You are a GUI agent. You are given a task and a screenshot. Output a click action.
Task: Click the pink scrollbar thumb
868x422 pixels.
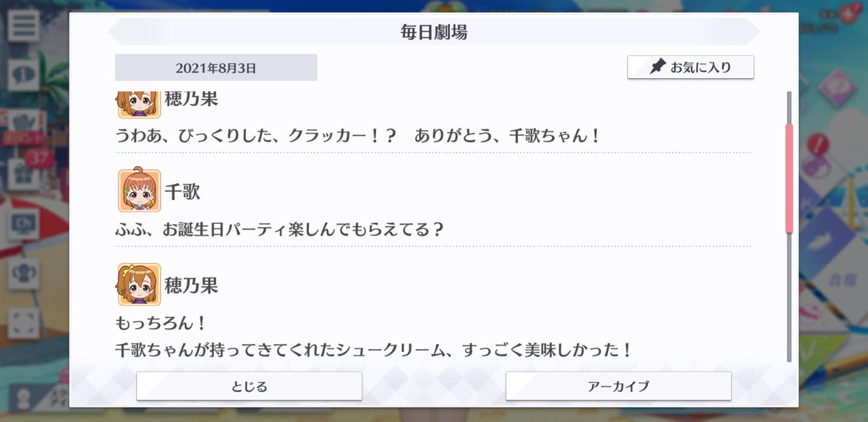[789, 178]
